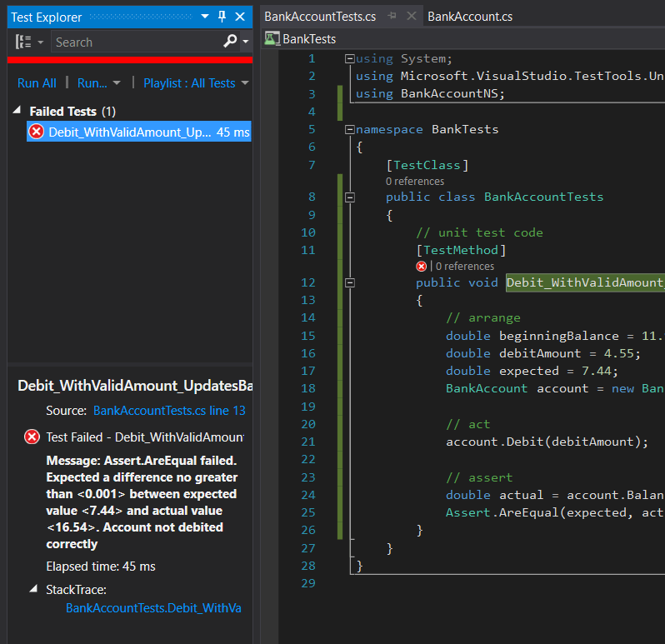Click line number 21 in the gutter
This screenshot has width=665, height=644.
tap(307, 442)
